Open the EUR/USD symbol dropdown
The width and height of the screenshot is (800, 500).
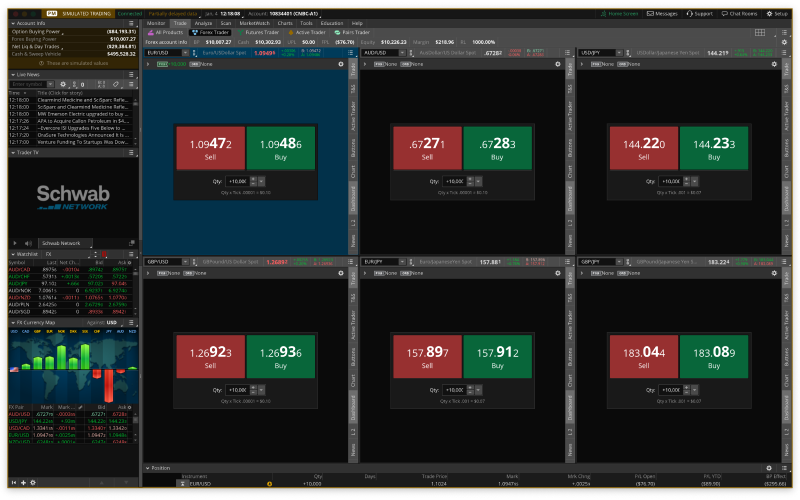click(x=186, y=52)
